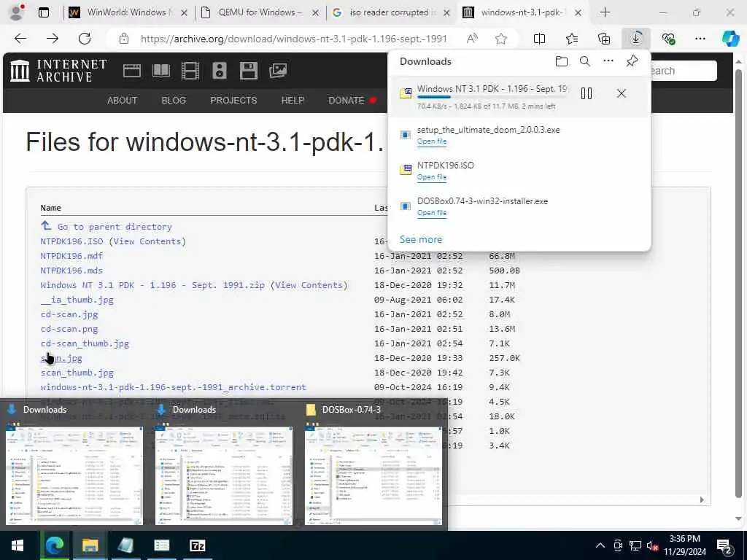Screen dimensions: 747x560
Task: Open the ABOUT menu item
Action: (122, 101)
